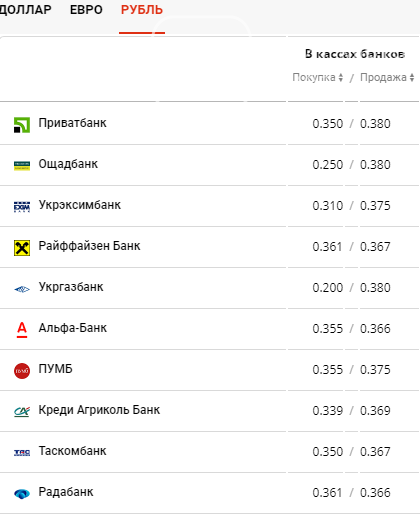Switch to the ЕВРО tab
The image size is (420, 514).
coord(86,10)
